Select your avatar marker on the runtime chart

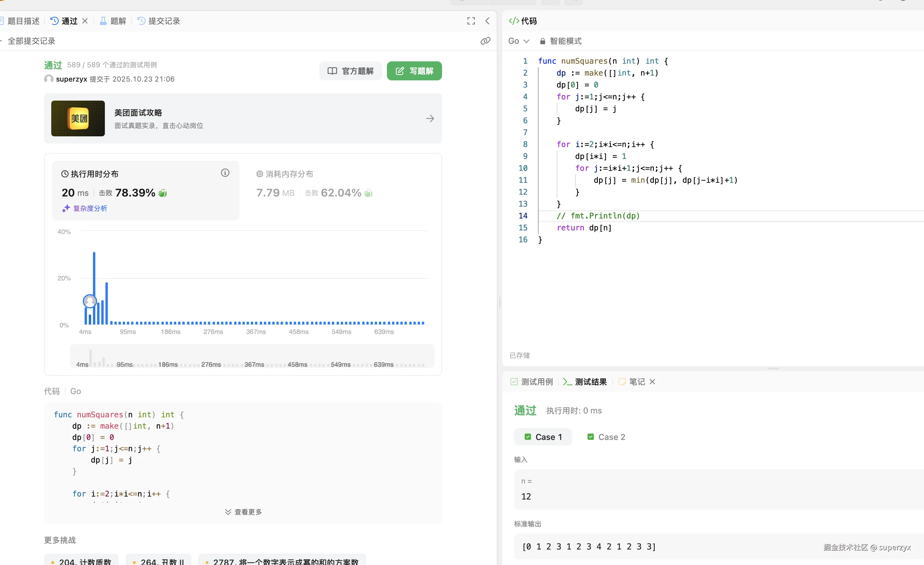click(x=90, y=301)
